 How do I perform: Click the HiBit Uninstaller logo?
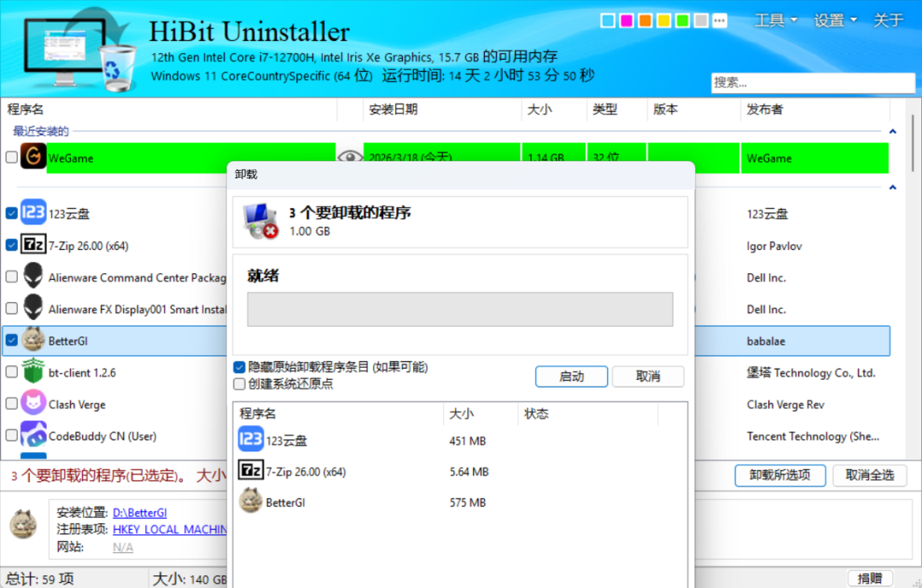pos(79,50)
